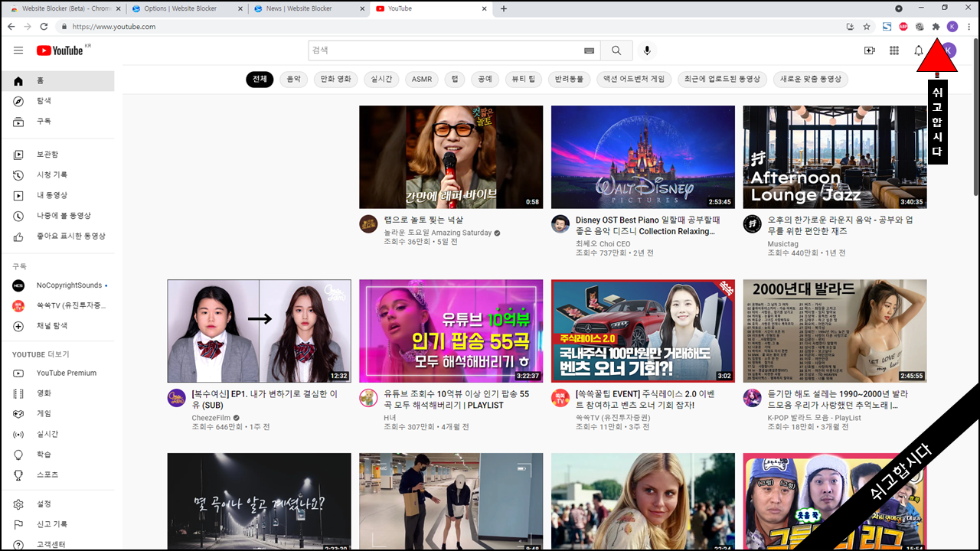Select the 전체 filter chip
The height and width of the screenshot is (551, 980).
click(x=260, y=79)
